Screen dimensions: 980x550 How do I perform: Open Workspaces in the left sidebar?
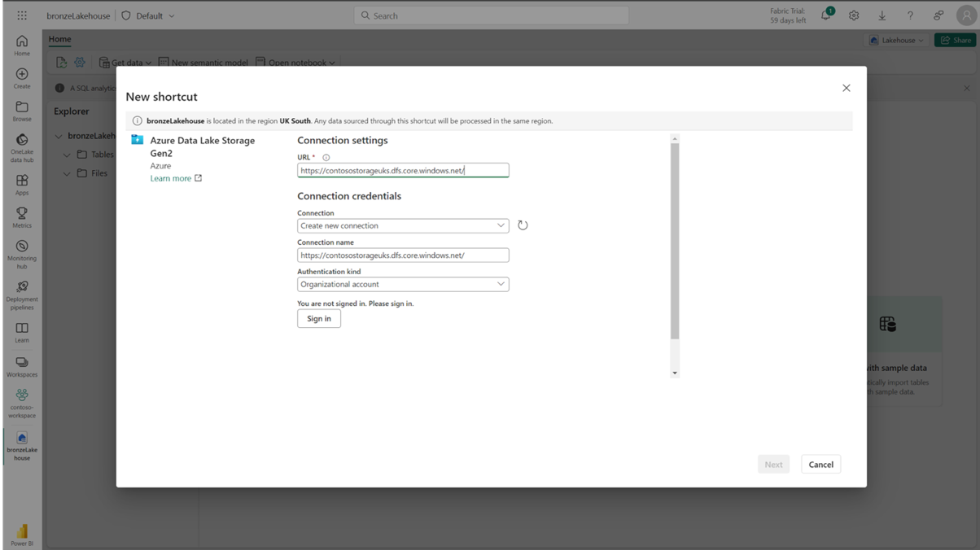pyautogui.click(x=22, y=367)
